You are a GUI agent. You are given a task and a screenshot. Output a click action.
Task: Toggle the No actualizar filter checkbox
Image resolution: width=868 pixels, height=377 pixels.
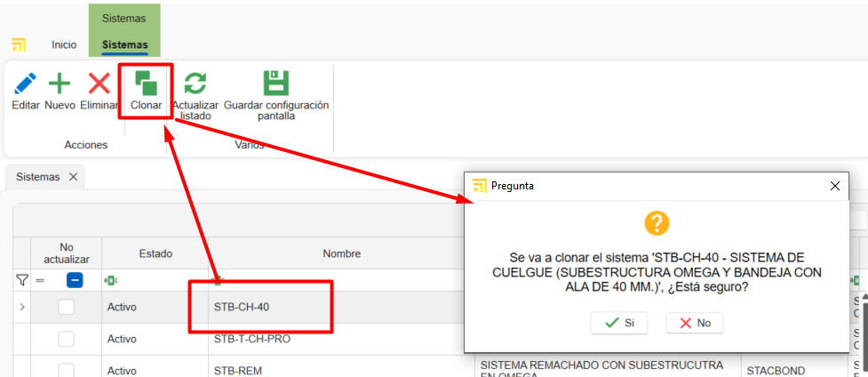76,280
